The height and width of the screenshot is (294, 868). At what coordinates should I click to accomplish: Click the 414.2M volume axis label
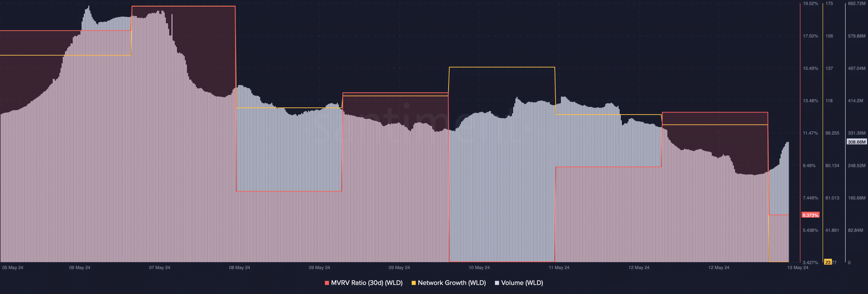pyautogui.click(x=856, y=101)
